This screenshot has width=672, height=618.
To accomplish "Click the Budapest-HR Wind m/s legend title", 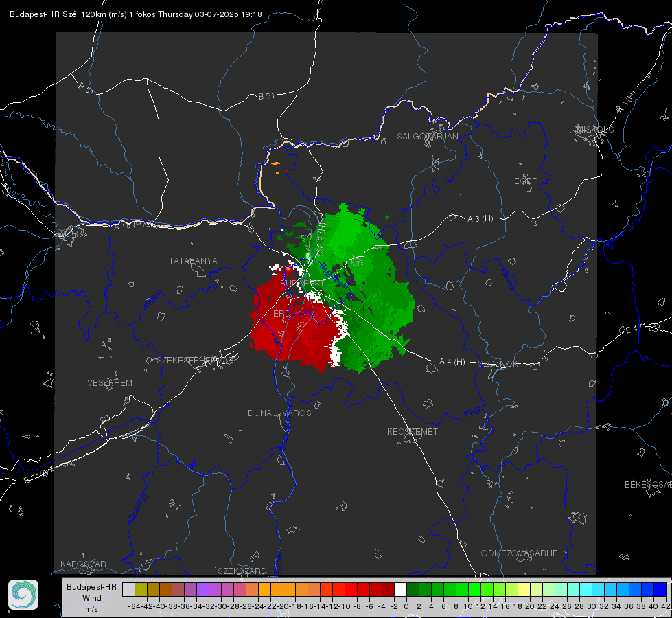I will (92, 598).
